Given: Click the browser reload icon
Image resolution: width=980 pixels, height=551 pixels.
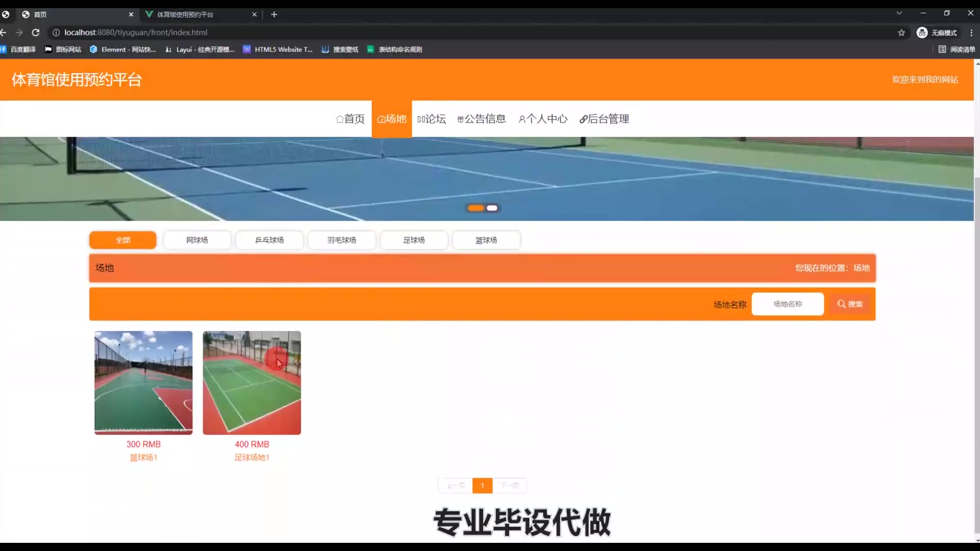Looking at the screenshot, I should click(36, 33).
